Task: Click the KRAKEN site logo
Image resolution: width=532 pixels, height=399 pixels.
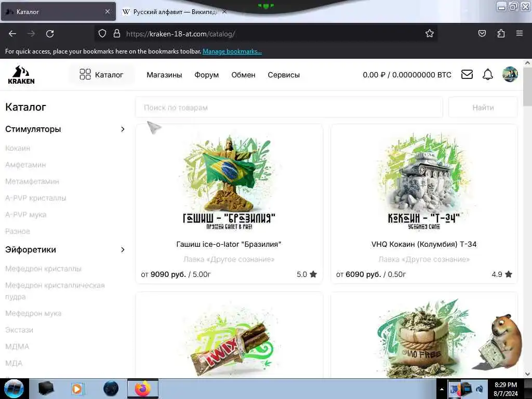Action: (21, 75)
